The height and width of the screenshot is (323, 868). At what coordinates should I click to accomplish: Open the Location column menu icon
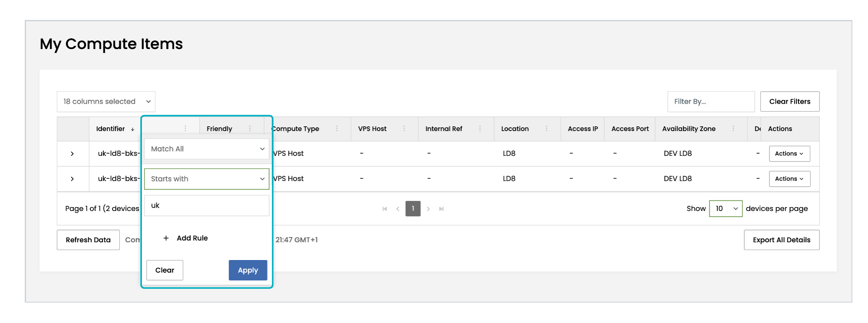[546, 129]
